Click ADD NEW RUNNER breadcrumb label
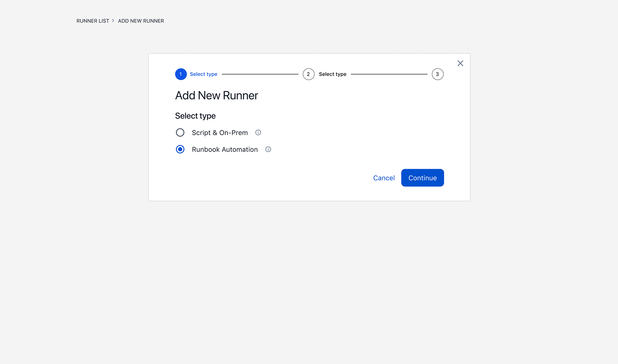The width and height of the screenshot is (618, 364). coord(141,21)
